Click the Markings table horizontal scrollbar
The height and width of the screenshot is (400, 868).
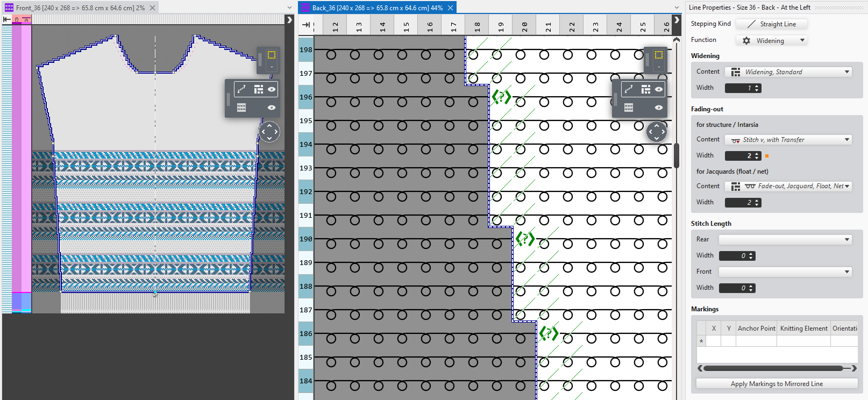tap(773, 368)
